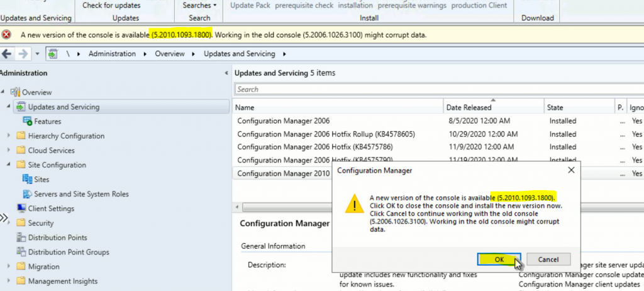Click OK to install the new console
This screenshot has height=291, width=644.
tap(499, 260)
